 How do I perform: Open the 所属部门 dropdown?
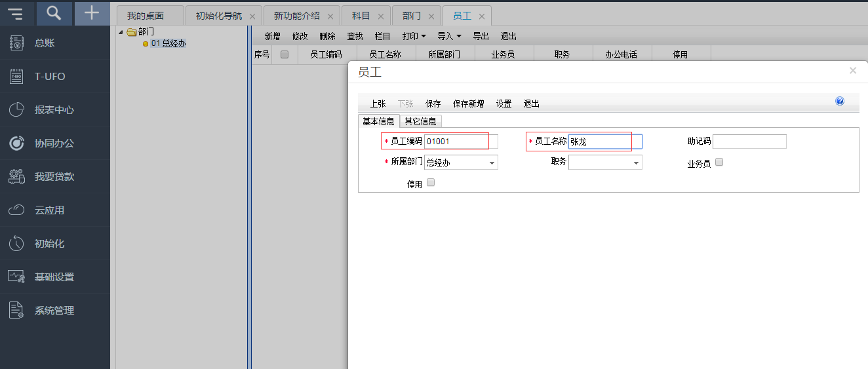coord(492,163)
